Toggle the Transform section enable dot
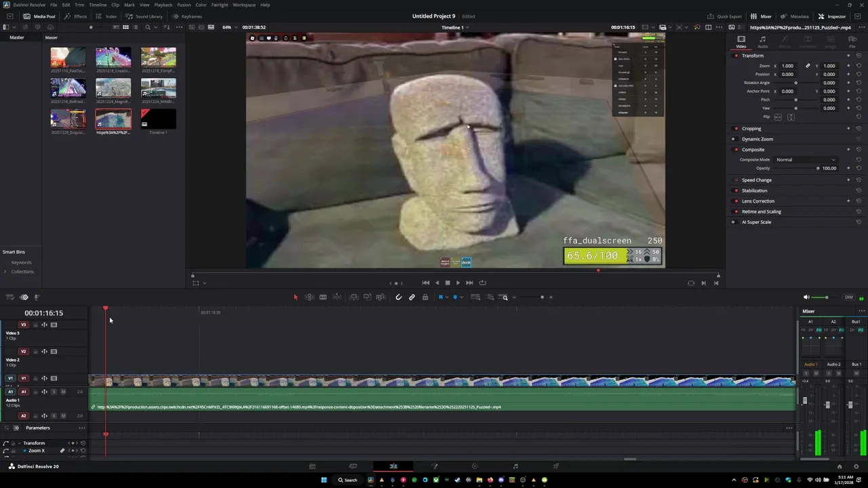Viewport: 868px width, 488px height. click(x=736, y=56)
